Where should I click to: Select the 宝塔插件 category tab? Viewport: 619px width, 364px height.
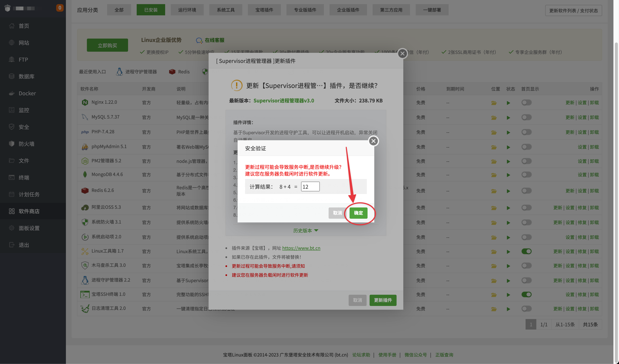(x=264, y=10)
